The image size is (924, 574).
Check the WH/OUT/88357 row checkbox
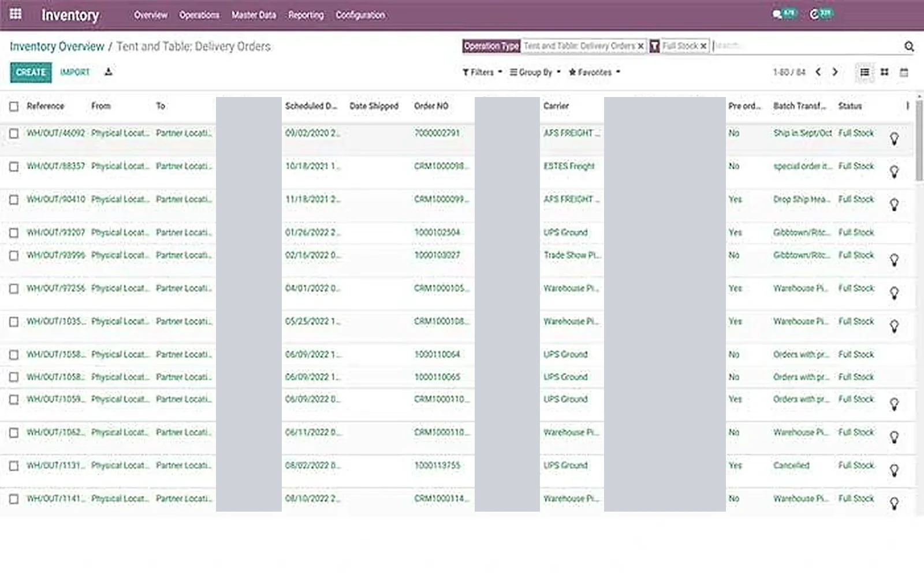point(14,166)
